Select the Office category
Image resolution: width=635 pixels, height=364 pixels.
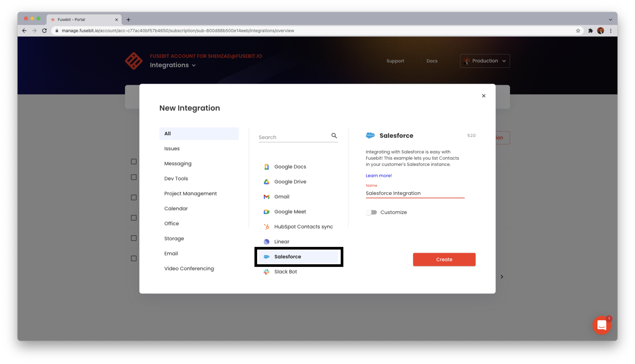coord(199,224)
